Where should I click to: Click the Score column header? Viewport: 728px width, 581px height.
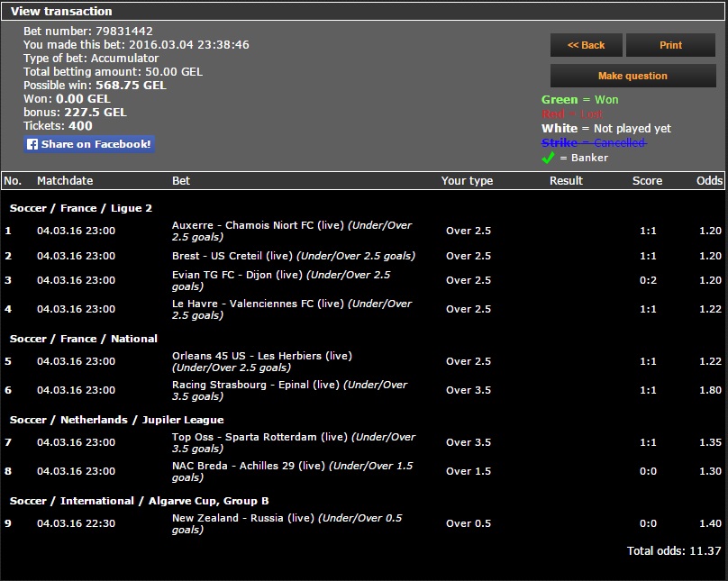point(647,181)
